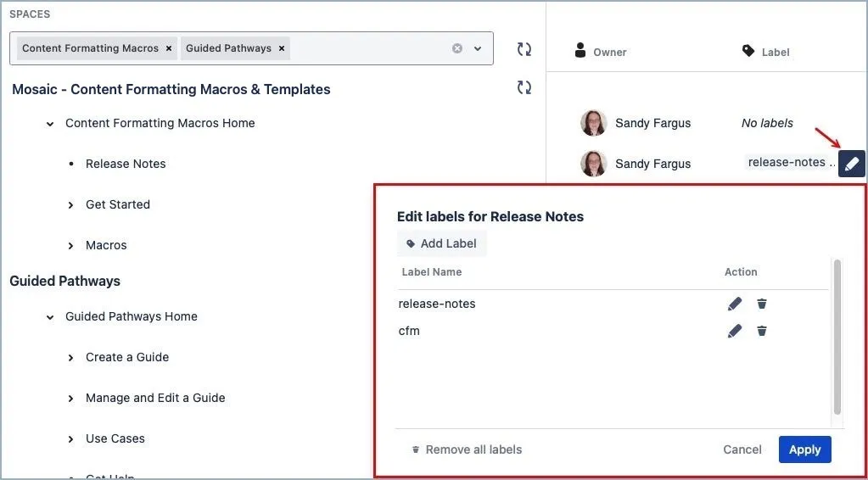Click the Label Name column header
This screenshot has height=480, width=868.
coord(432,271)
